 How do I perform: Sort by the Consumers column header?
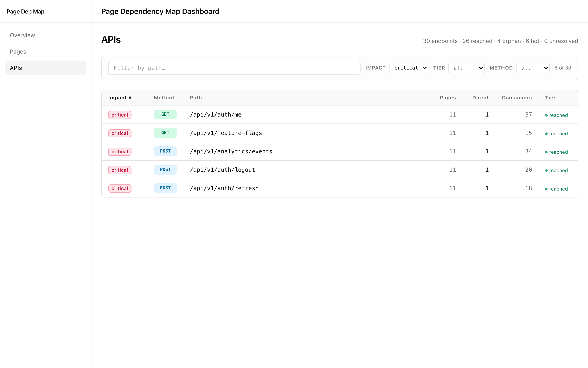[x=517, y=98]
